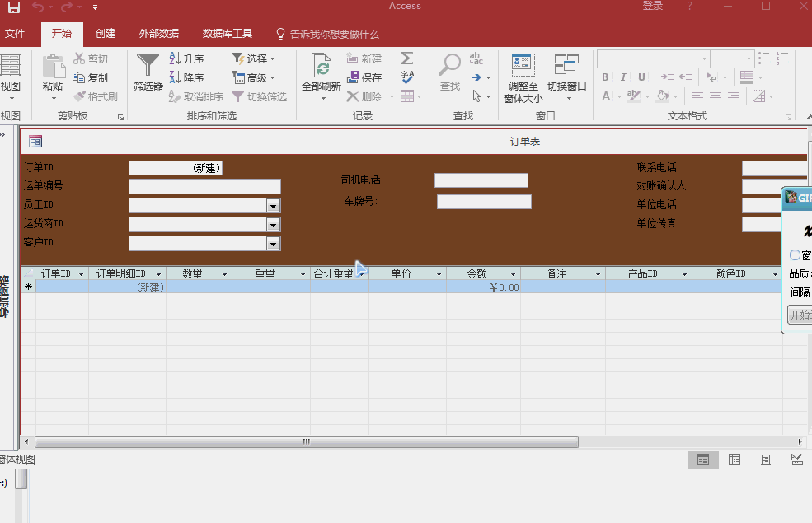Click the Format Painter brush icon
Image resolution: width=812 pixels, height=523 pixels.
tap(79, 96)
